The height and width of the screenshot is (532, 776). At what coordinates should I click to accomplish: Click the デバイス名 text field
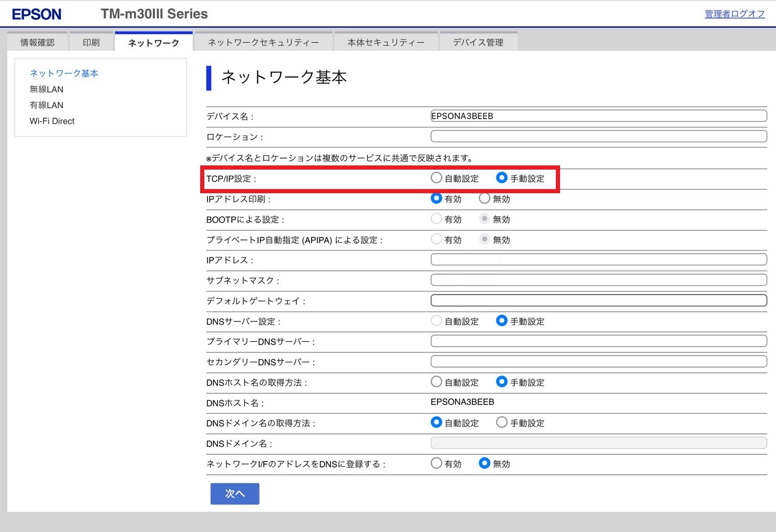[598, 116]
